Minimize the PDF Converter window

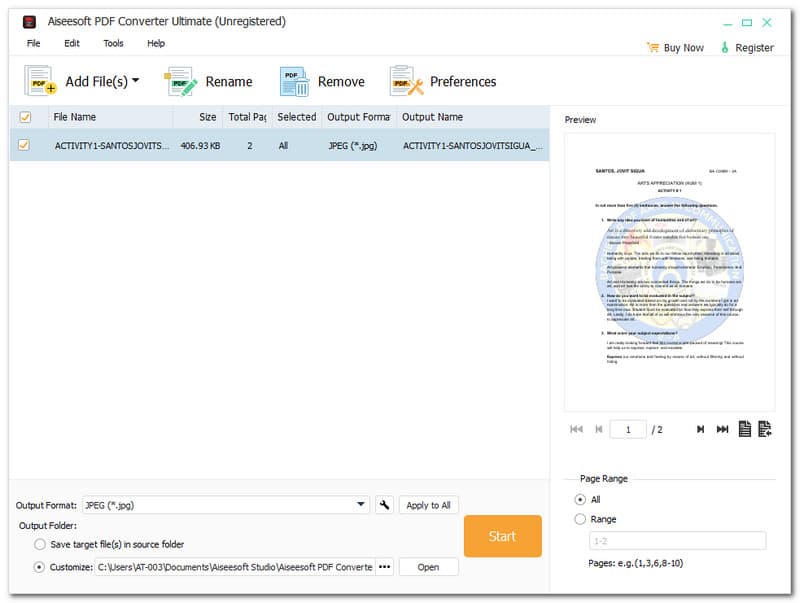point(728,23)
